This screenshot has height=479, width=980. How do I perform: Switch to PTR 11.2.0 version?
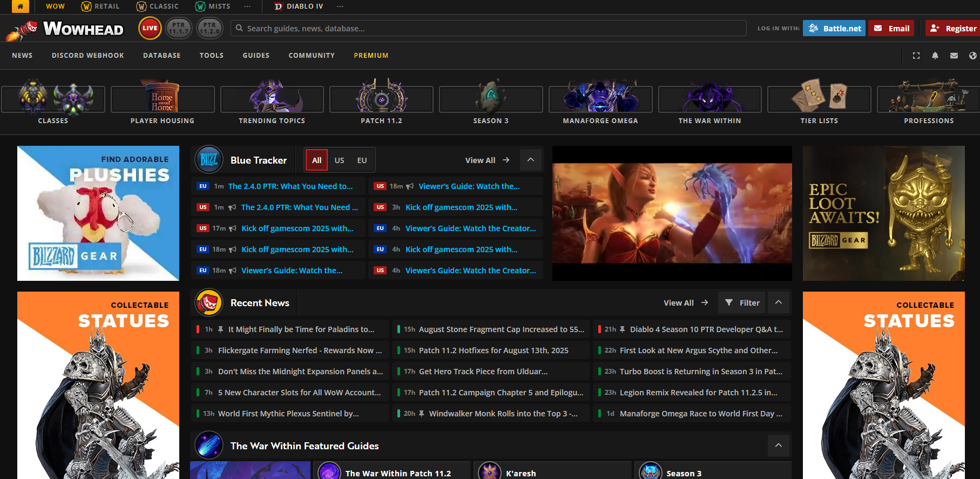point(209,28)
